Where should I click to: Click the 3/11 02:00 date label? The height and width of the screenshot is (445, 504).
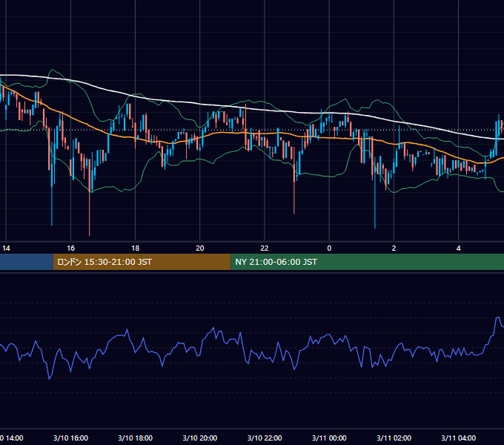pyautogui.click(x=394, y=438)
